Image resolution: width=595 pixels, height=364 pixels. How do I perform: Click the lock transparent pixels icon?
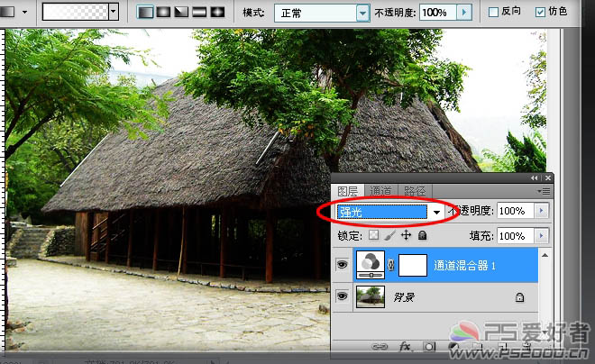[375, 235]
